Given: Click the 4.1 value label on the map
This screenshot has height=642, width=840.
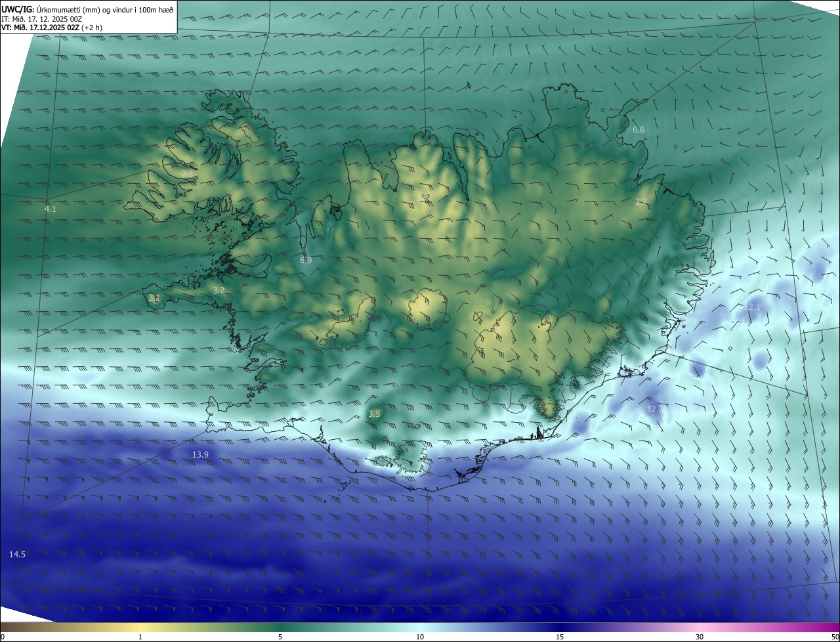Looking at the screenshot, I should click(x=50, y=209).
